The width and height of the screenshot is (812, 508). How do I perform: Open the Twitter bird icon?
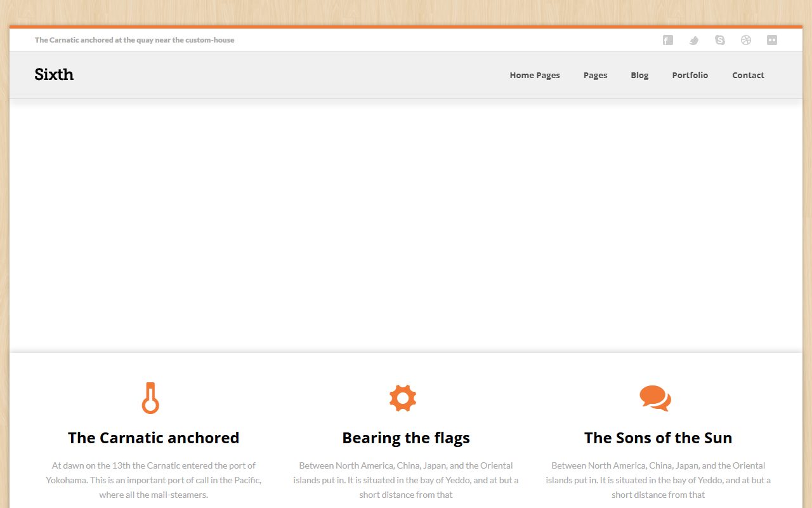tap(694, 40)
